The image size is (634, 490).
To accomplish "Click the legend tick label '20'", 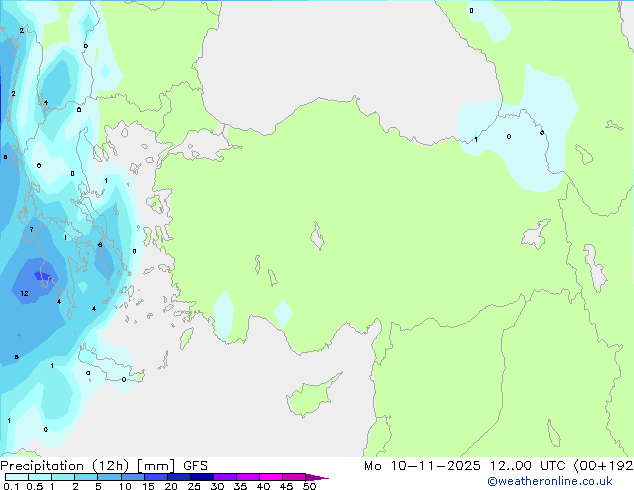I will pos(171,486).
